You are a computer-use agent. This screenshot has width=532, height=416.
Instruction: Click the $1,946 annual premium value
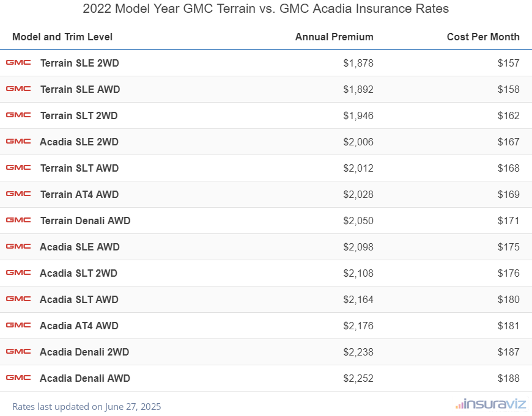coord(358,115)
